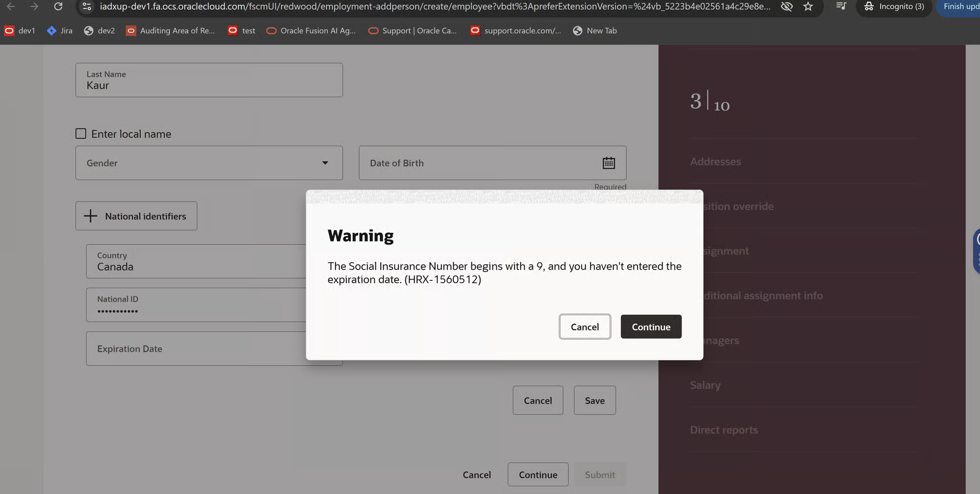
Task: Open the test bookmark
Action: 241,30
